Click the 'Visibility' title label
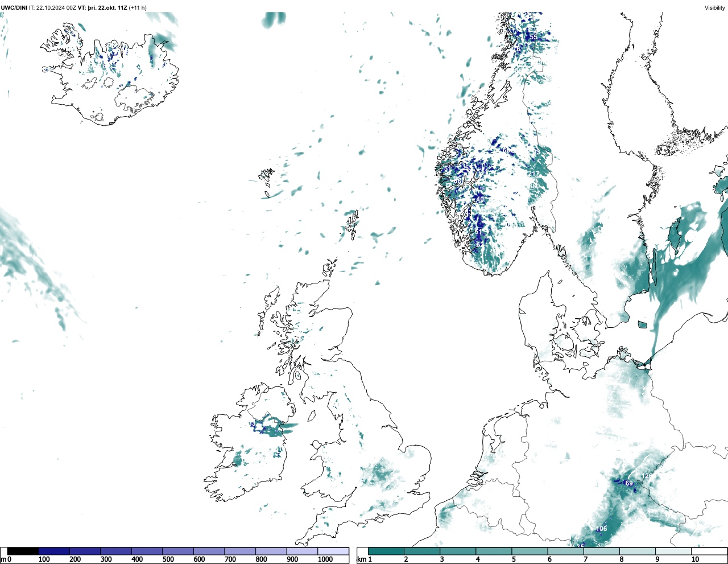 point(715,8)
